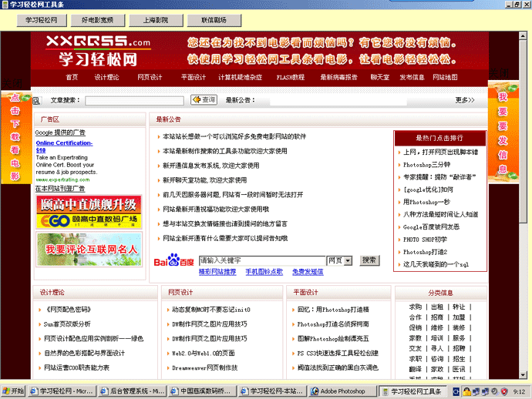Viewport: 532px width, 399px height.
Task: Open 最新病毒报告 in the nav bar
Action: (338, 77)
